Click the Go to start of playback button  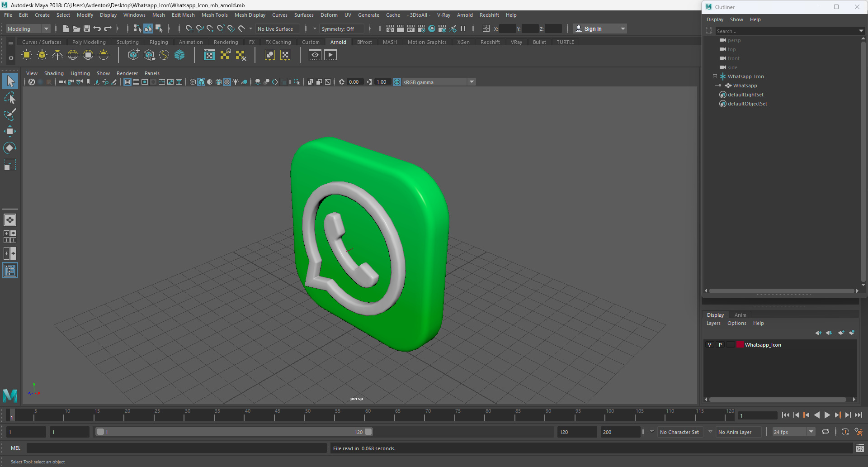(786, 415)
